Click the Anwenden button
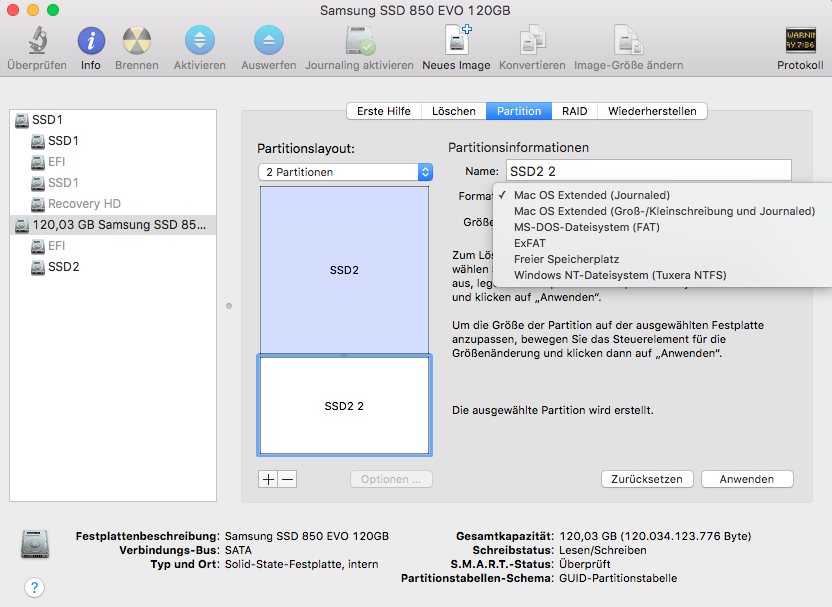Viewport: 832px width, 607px height. click(747, 479)
